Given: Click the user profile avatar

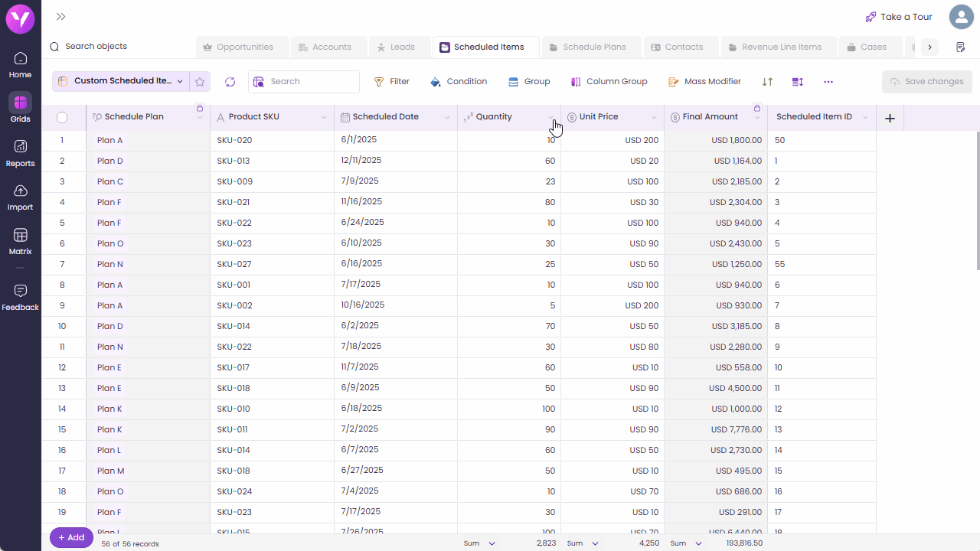Looking at the screenshot, I should pyautogui.click(x=962, y=17).
